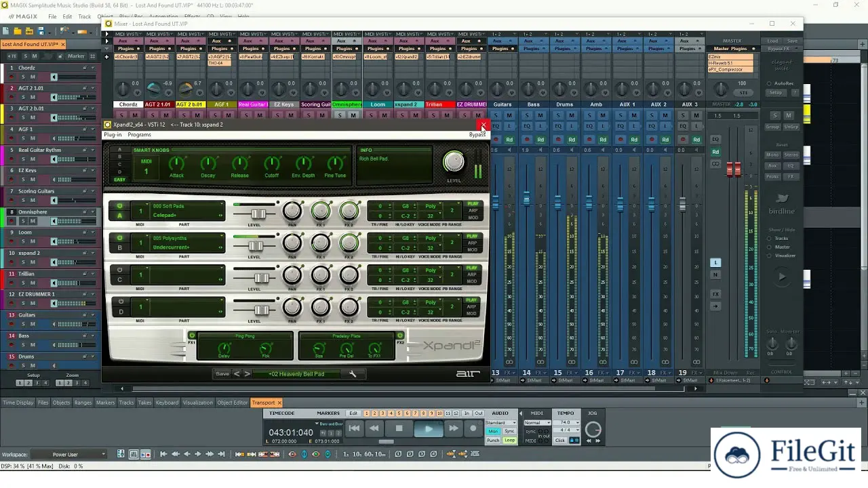Jump to start with the transport button

[x=354, y=428]
